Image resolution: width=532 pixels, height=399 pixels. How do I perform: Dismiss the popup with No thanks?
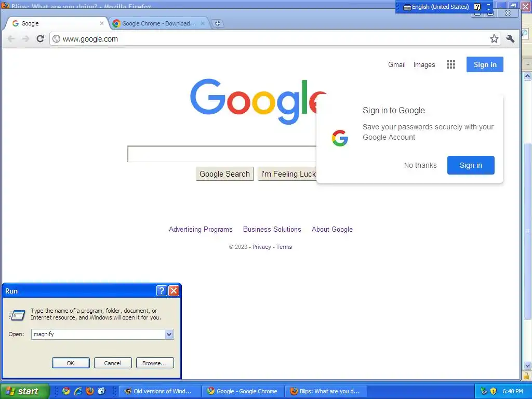click(x=420, y=165)
